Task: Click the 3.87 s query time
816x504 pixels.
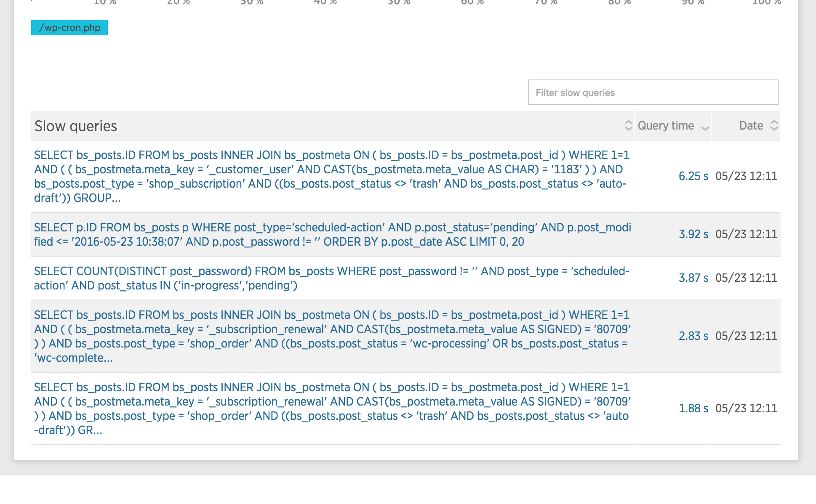Action: click(693, 278)
